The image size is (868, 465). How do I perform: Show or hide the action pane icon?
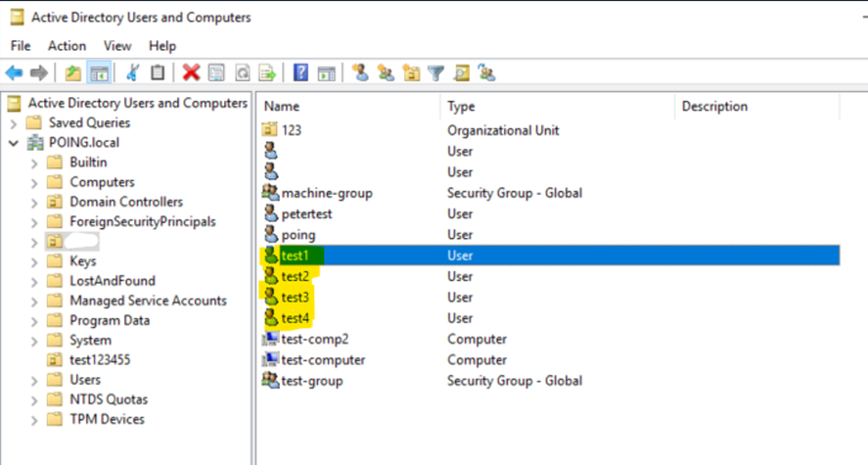(x=327, y=72)
